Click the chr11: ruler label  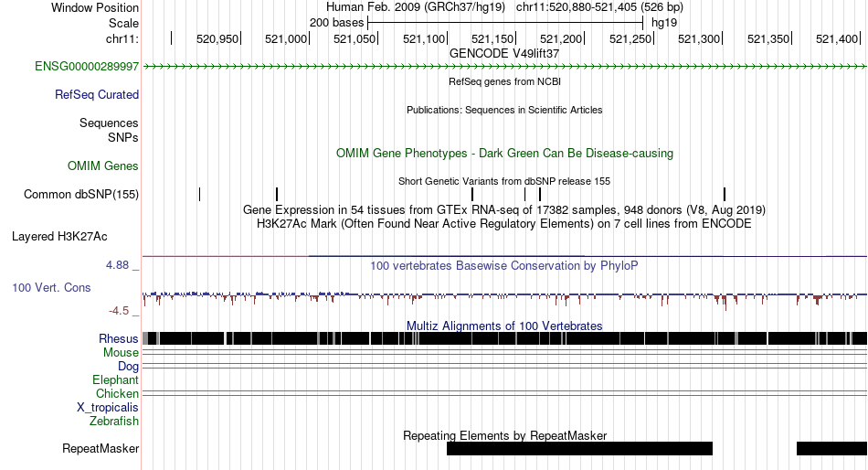tap(122, 38)
